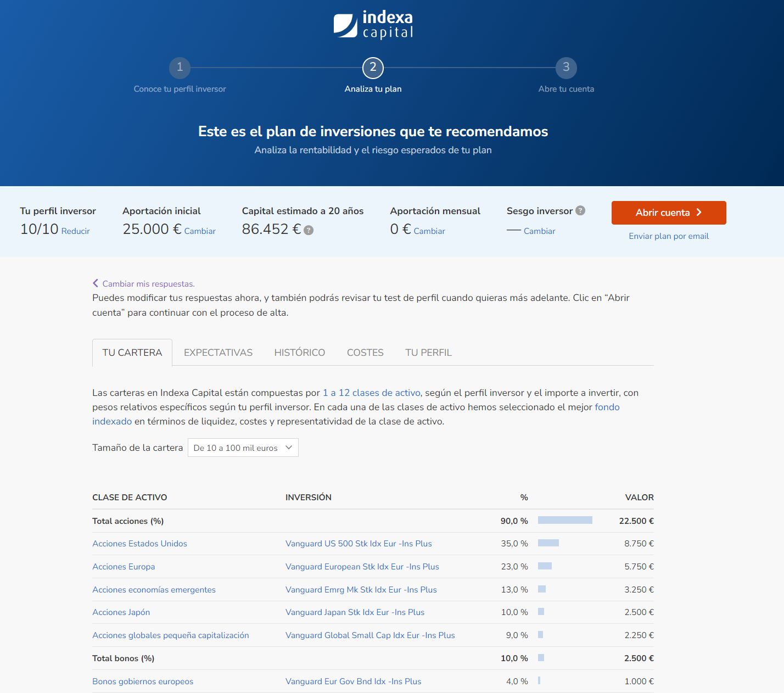
Task: Click Total bonos (%) row label
Action: tap(123, 658)
